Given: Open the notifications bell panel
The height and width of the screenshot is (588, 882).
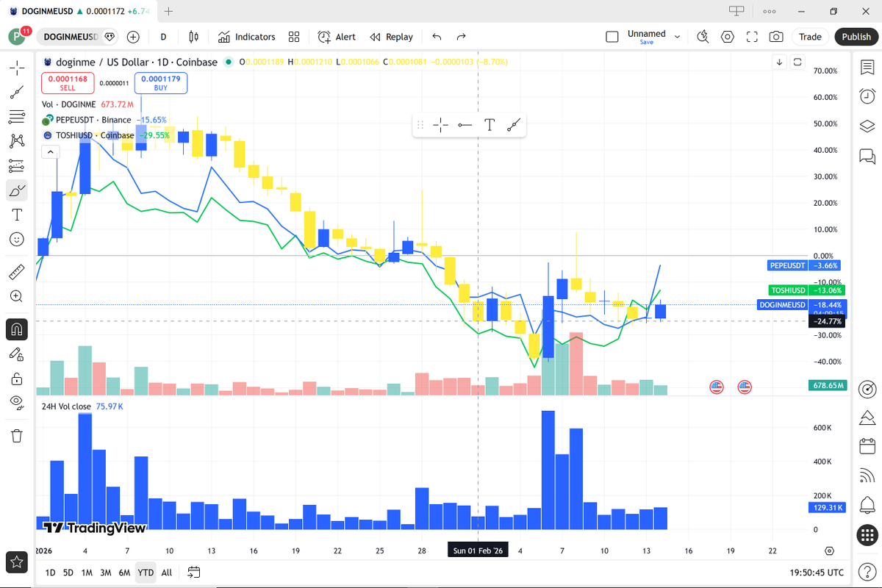Looking at the screenshot, I should pyautogui.click(x=867, y=505).
